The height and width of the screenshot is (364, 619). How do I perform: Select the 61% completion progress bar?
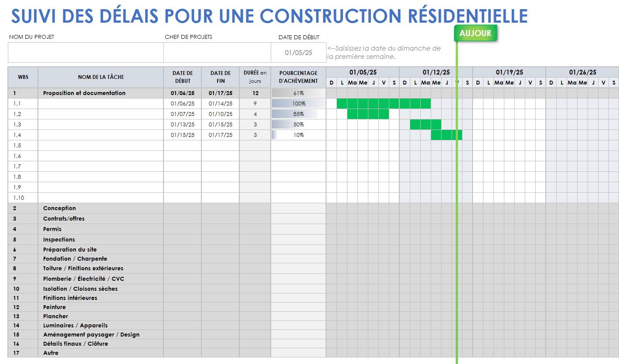point(299,93)
